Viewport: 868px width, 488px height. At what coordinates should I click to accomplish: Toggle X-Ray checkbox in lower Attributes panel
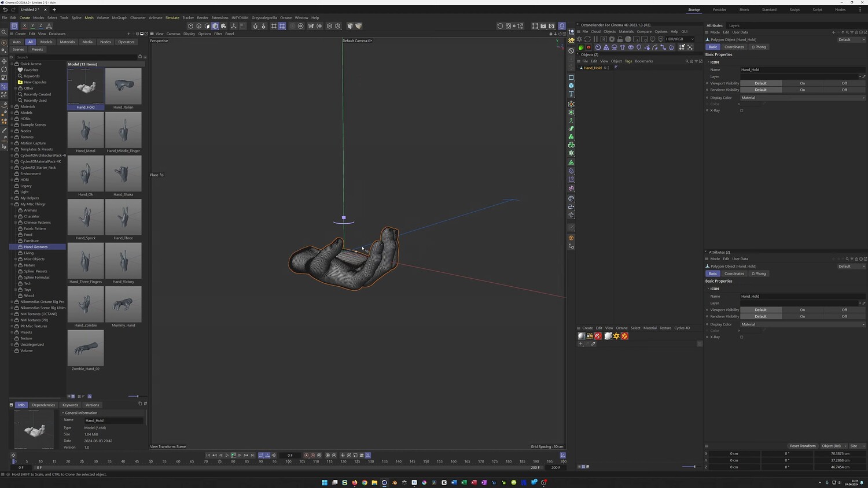(x=741, y=337)
